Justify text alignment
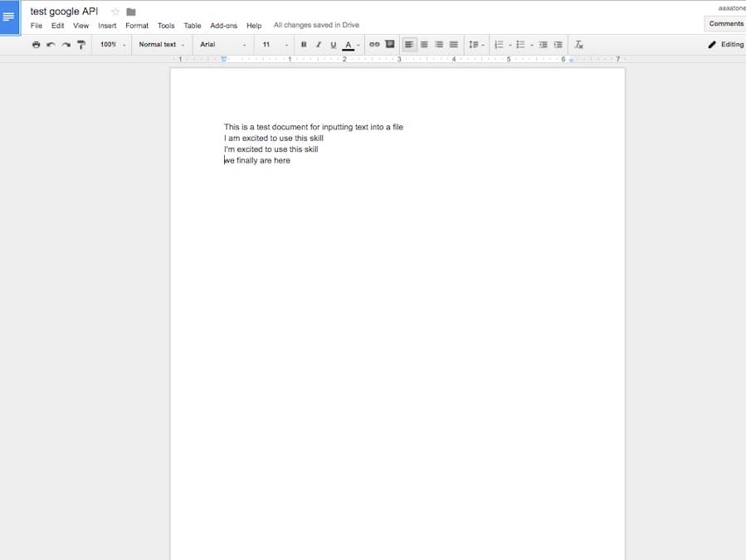 (454, 45)
